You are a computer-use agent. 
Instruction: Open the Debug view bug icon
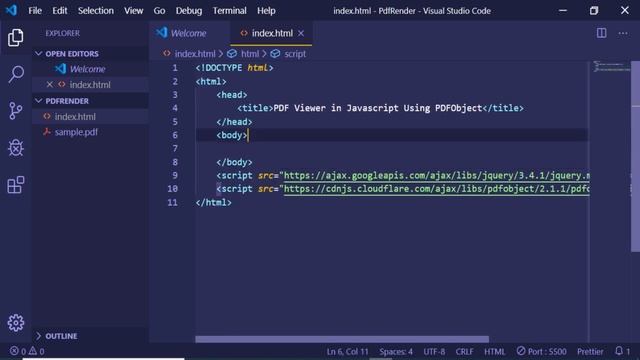tap(16, 148)
